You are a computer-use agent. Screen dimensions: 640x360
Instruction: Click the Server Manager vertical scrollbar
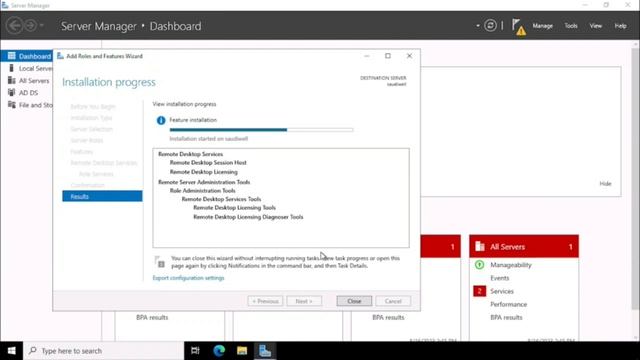(635, 180)
